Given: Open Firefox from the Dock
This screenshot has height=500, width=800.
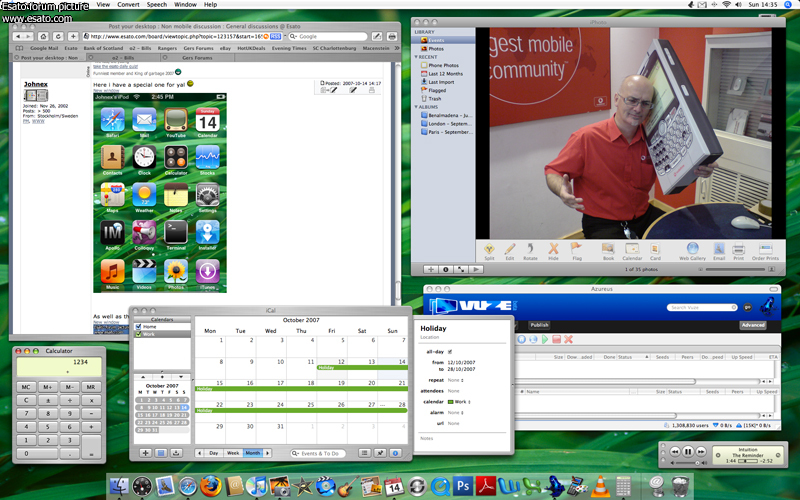Looking at the screenshot, I should pos(210,486).
